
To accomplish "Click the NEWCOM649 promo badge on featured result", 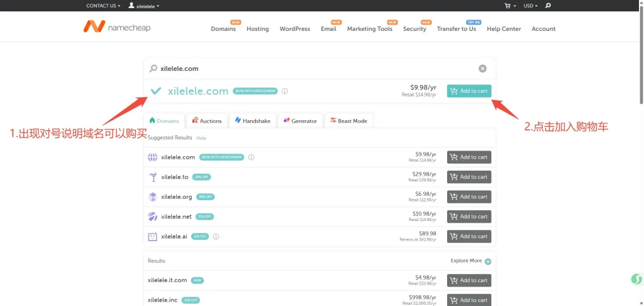I will click(255, 91).
